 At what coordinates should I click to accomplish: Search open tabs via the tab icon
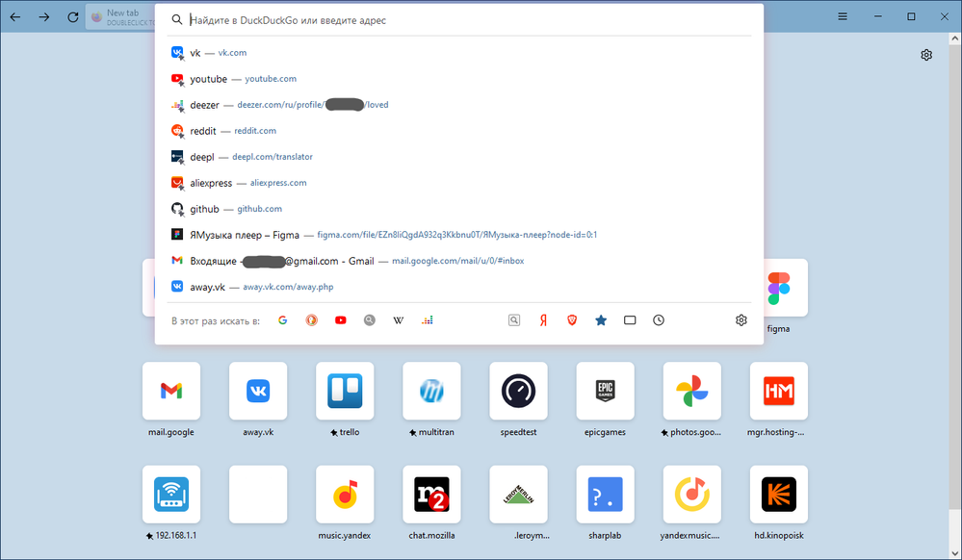630,320
